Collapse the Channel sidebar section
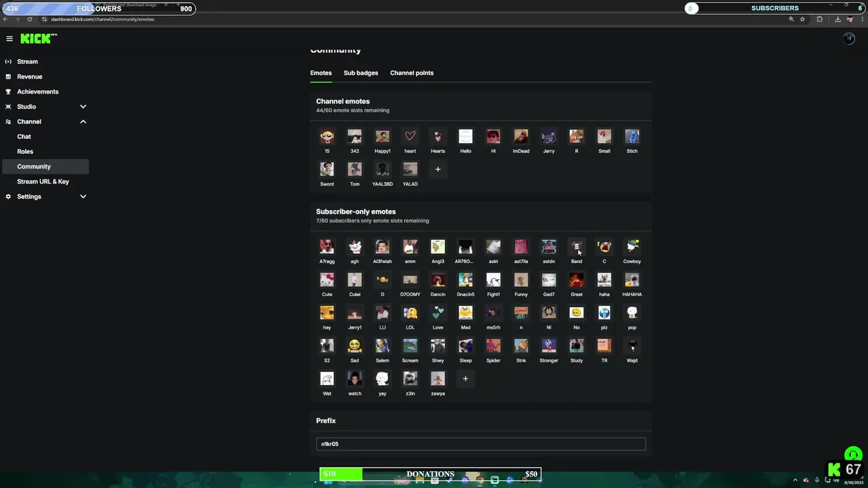The image size is (868, 488). point(83,121)
